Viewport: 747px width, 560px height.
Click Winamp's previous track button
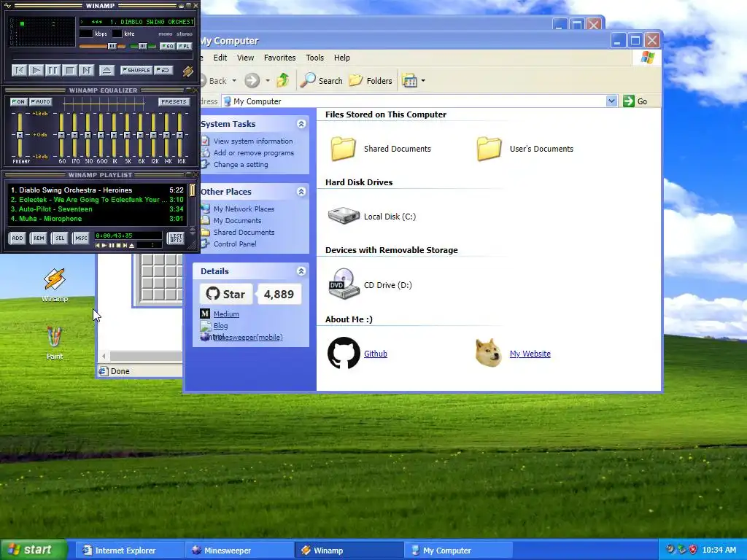click(19, 71)
